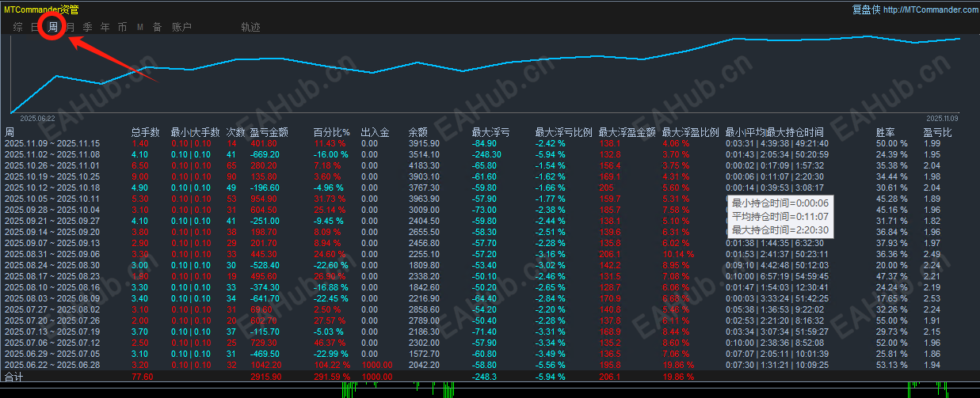Open the 轨迹 track tab

click(250, 28)
